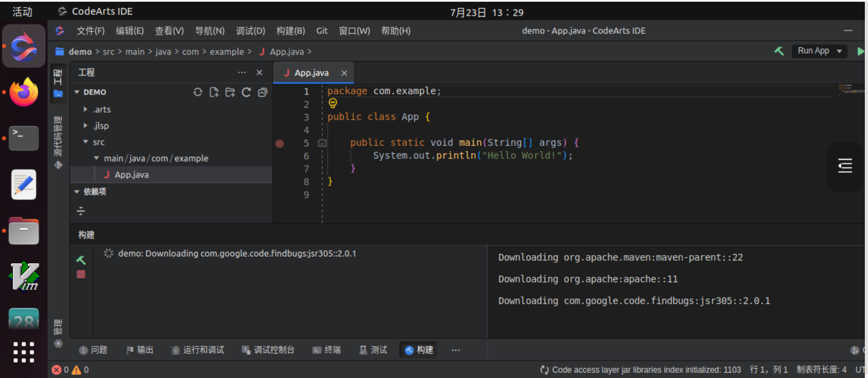Collapse the src folder in tree
Viewport: 868px width, 378px height.
point(85,142)
